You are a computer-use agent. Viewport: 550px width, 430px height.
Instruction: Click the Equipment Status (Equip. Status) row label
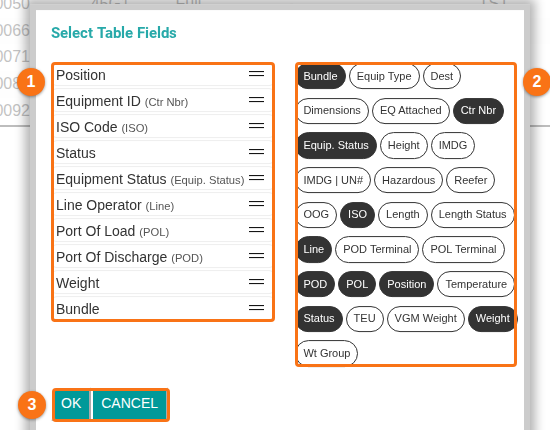point(150,179)
